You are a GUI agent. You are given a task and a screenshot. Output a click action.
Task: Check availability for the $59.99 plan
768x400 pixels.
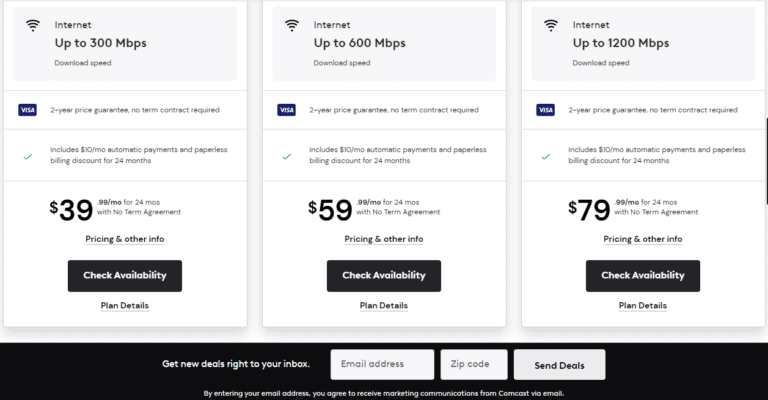[384, 276]
